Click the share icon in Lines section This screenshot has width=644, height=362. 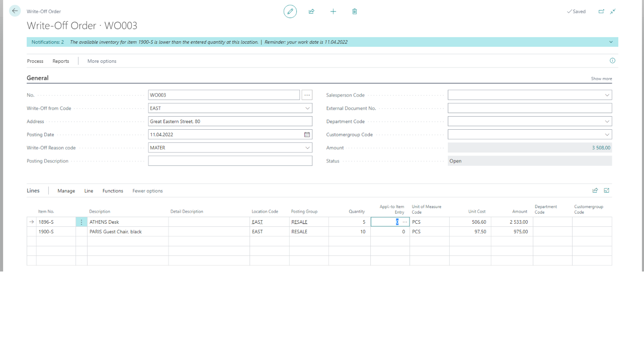tap(595, 191)
